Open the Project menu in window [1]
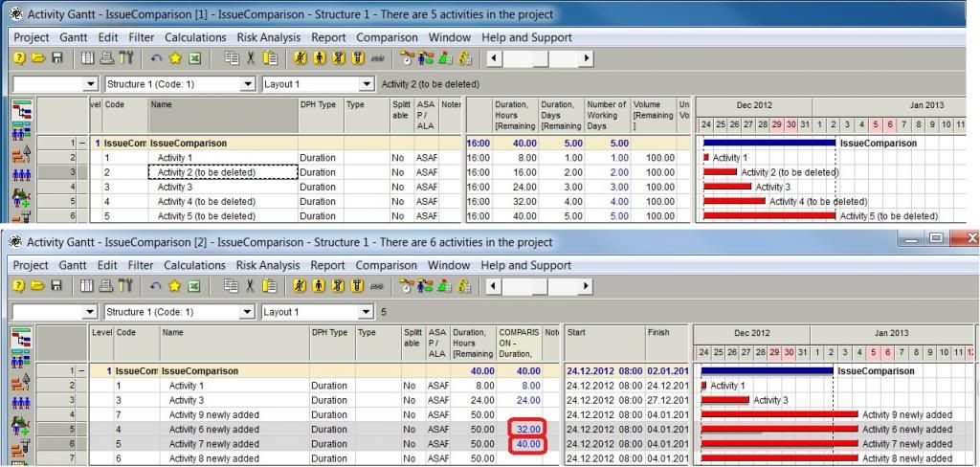 coord(32,37)
